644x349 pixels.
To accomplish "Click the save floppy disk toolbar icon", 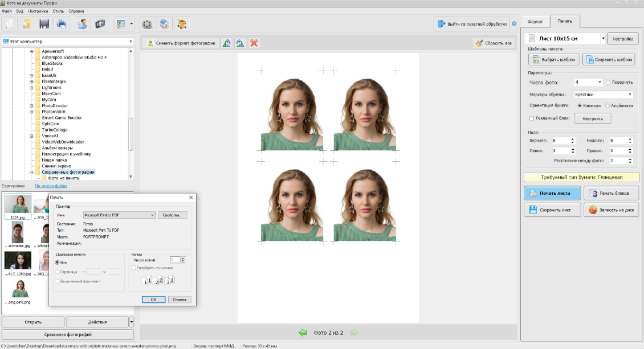I will (44, 24).
